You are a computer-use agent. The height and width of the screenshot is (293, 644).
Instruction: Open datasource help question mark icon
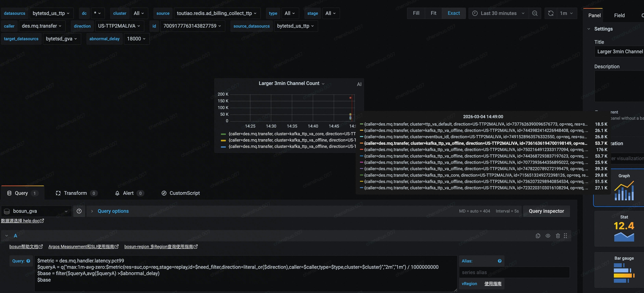tap(79, 211)
